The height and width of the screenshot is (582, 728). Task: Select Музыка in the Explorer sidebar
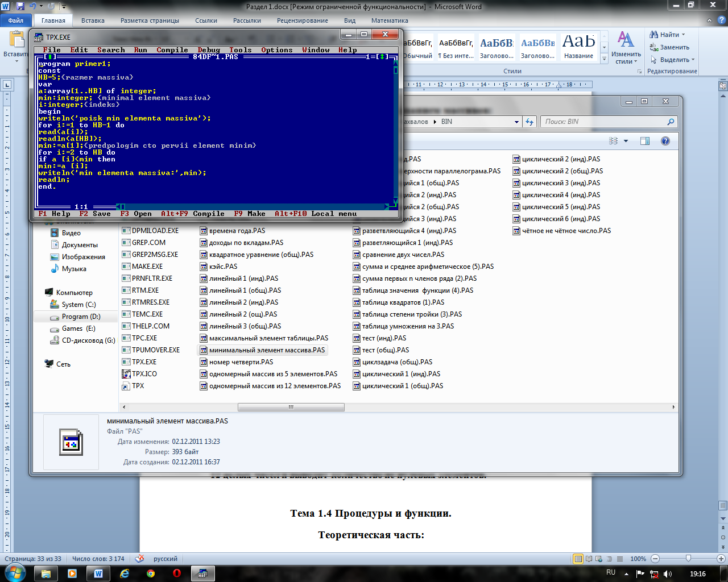[x=68, y=269]
